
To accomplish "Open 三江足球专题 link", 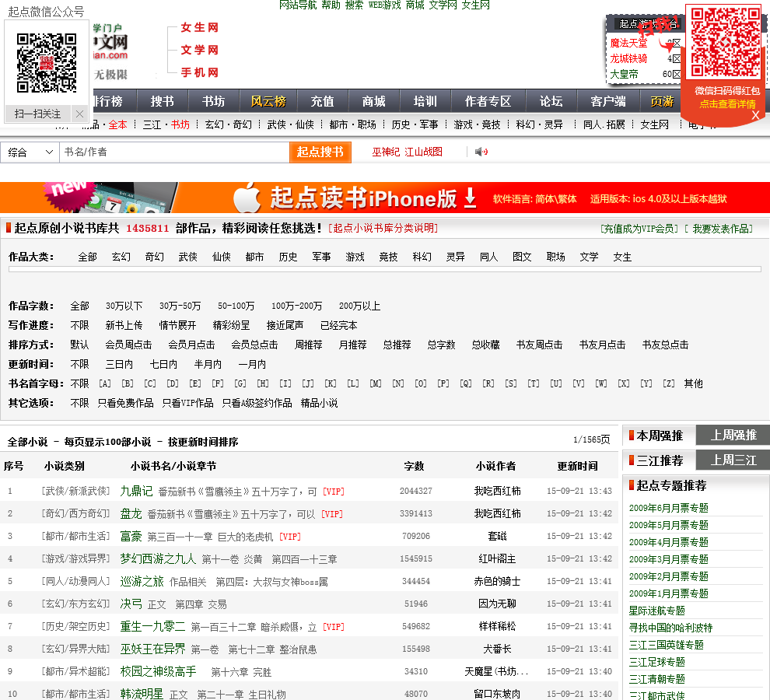I will coord(656,662).
